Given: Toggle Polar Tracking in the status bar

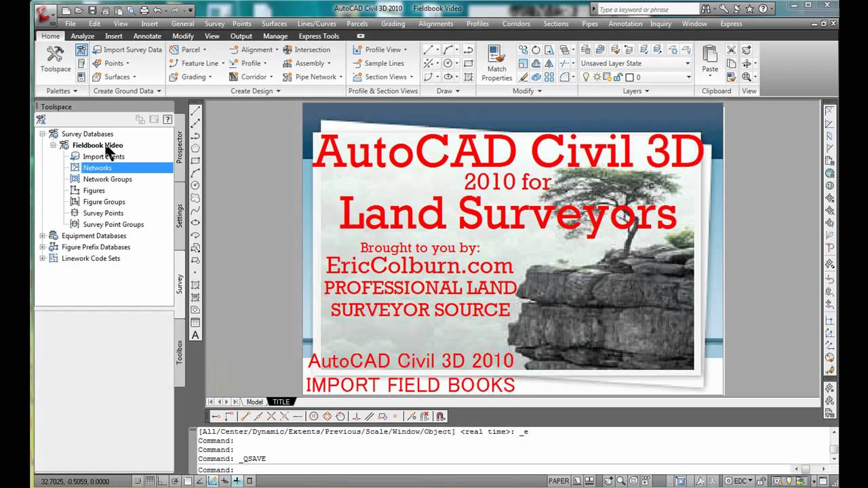Looking at the screenshot, I should pyautogui.click(x=175, y=481).
